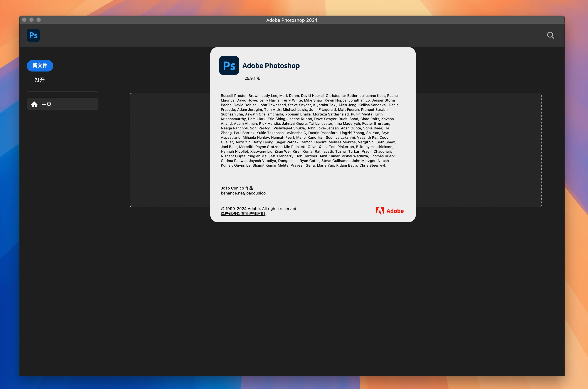The width and height of the screenshot is (588, 389).
Task: Click the 打开 open button
Action: (40, 80)
